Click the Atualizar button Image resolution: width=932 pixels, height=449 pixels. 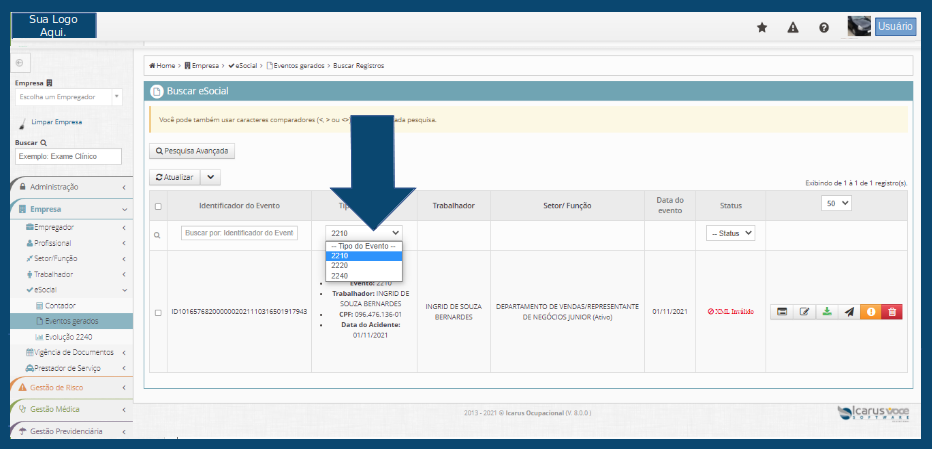175,177
